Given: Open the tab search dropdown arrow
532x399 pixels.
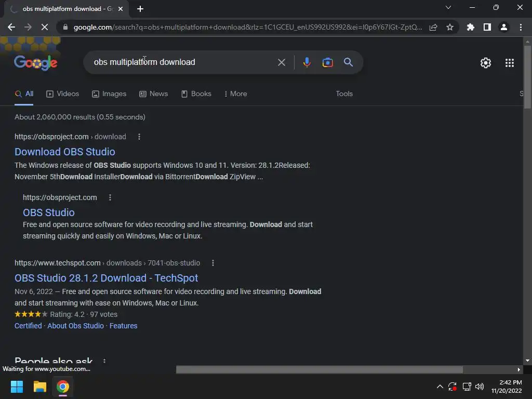Looking at the screenshot, I should [x=448, y=7].
